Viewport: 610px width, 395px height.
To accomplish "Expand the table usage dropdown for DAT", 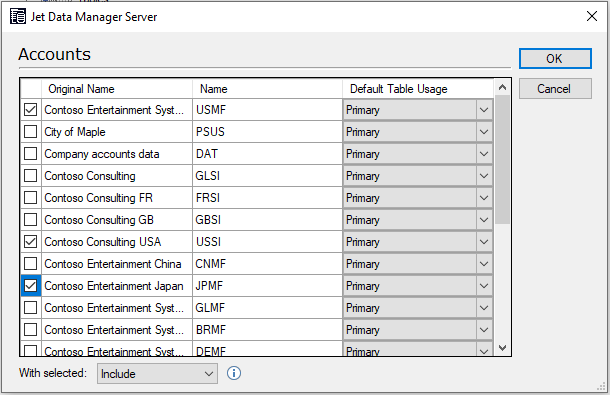I will tap(484, 154).
